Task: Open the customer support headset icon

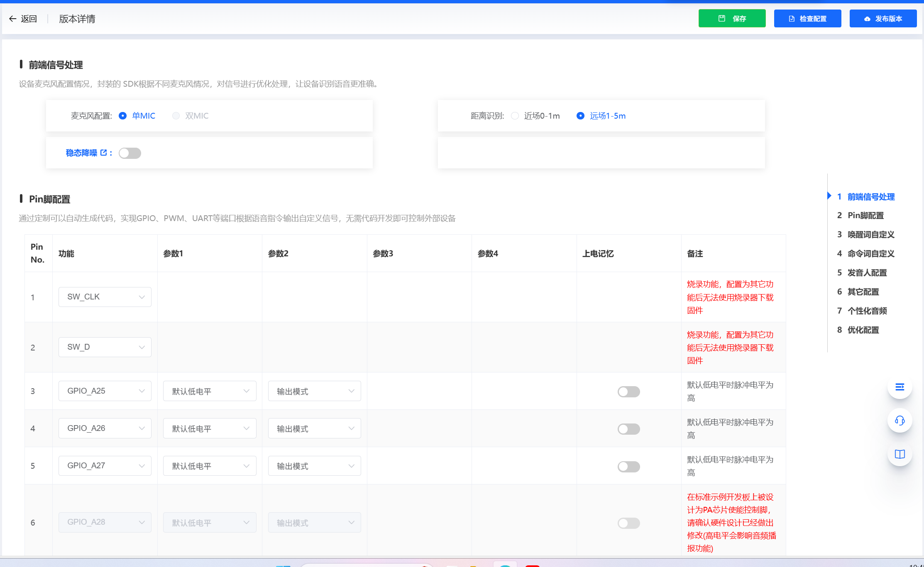Action: click(900, 421)
